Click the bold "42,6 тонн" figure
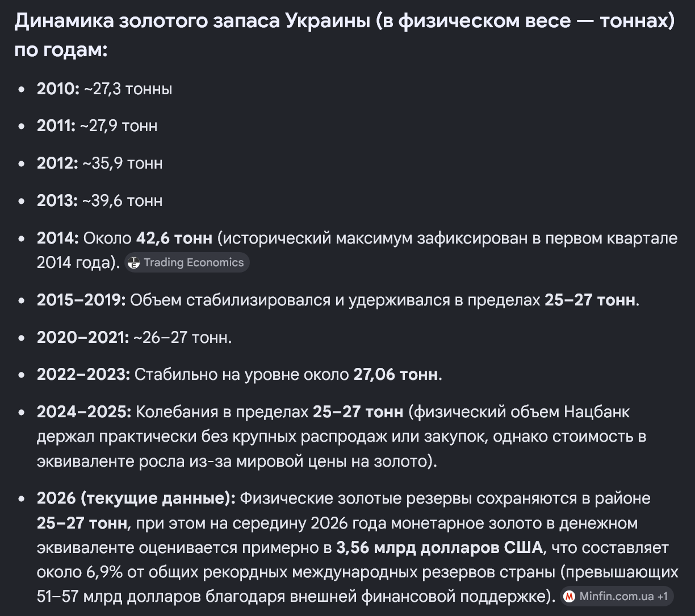This screenshot has width=695, height=616. pos(174,238)
